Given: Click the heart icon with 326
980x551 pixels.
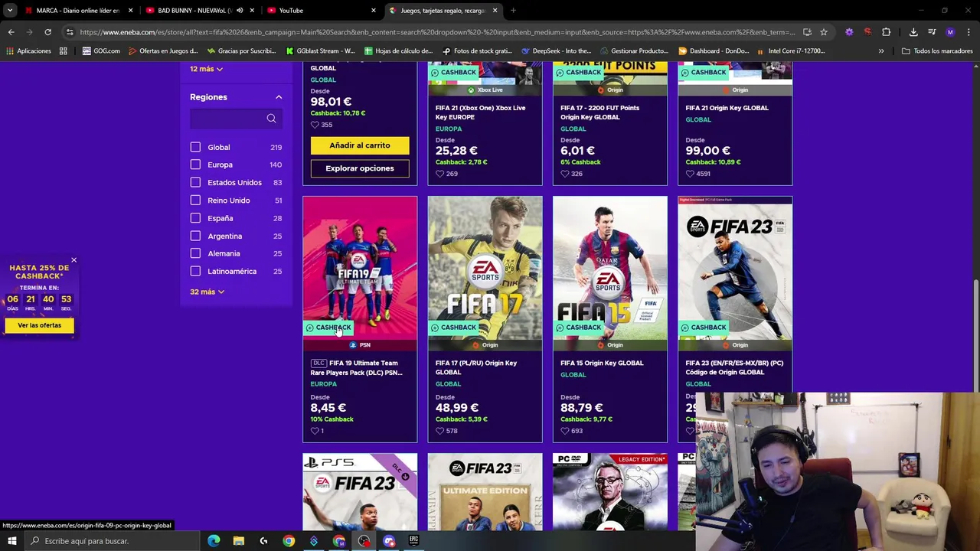Looking at the screenshot, I should pyautogui.click(x=564, y=174).
